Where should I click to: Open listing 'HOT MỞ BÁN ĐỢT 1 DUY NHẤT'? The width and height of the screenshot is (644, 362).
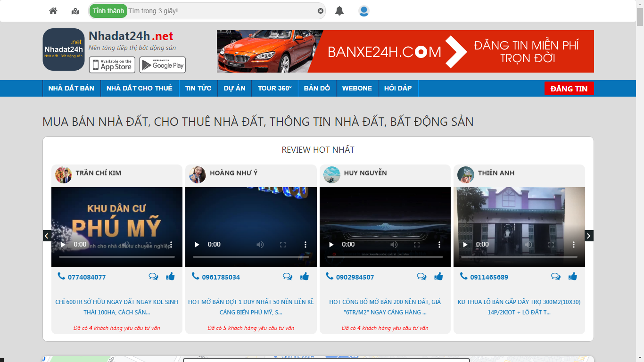tap(251, 307)
